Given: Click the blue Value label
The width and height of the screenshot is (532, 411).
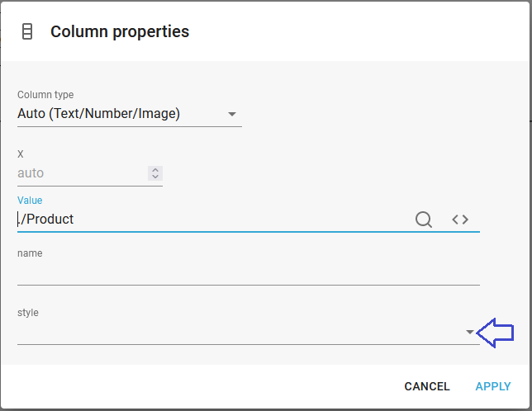Looking at the screenshot, I should (x=30, y=201).
